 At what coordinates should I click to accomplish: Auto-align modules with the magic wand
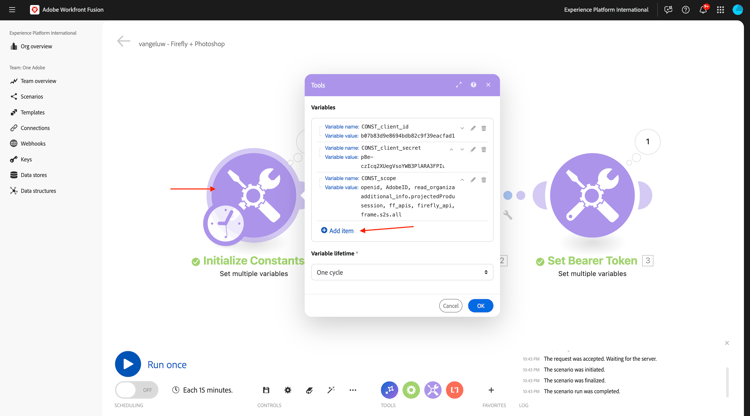coord(331,390)
